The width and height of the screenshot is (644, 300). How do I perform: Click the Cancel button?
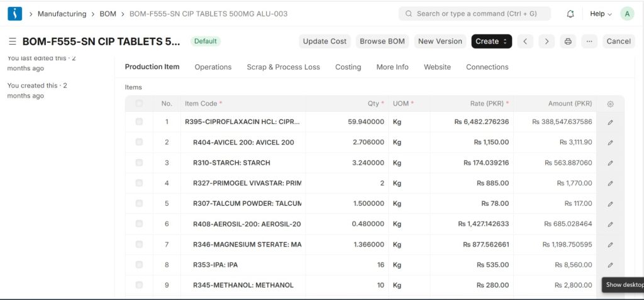pyautogui.click(x=619, y=41)
